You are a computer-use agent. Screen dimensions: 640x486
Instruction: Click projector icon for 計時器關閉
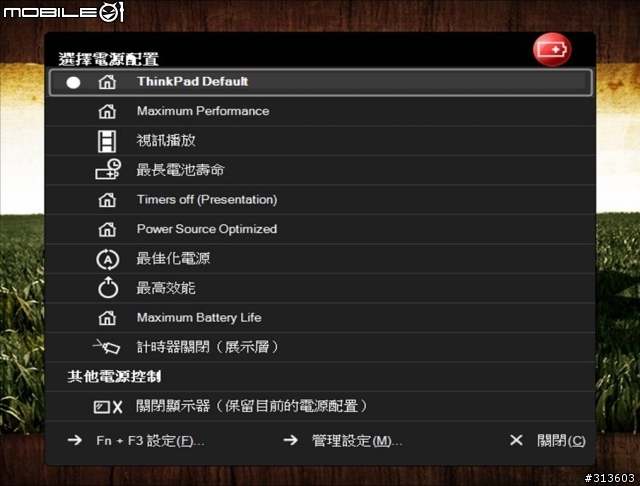coord(106,346)
